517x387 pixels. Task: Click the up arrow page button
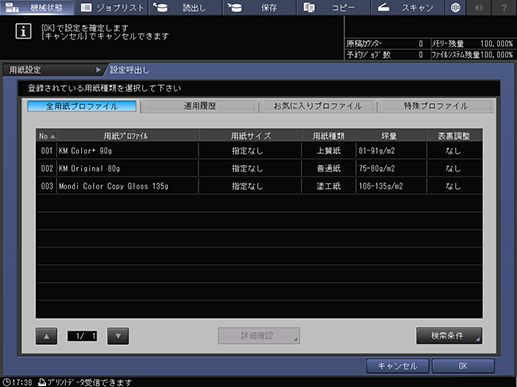(46, 336)
